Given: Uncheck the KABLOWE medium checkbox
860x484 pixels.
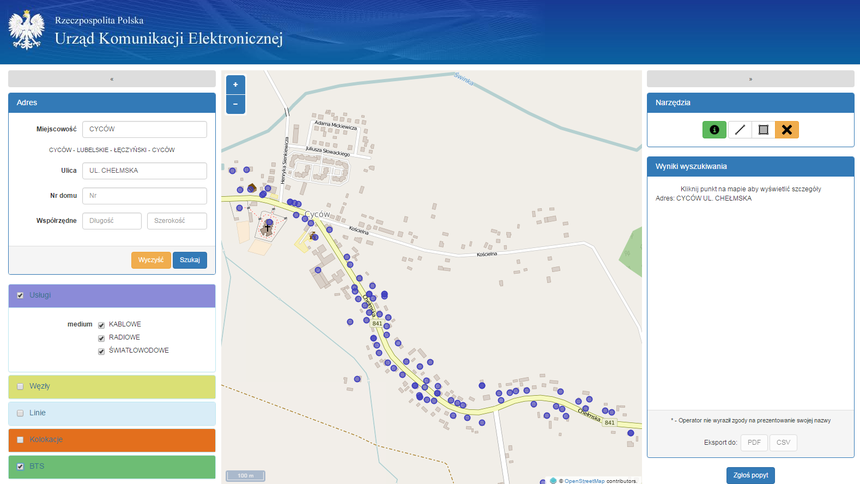Looking at the screenshot, I should coord(101,325).
